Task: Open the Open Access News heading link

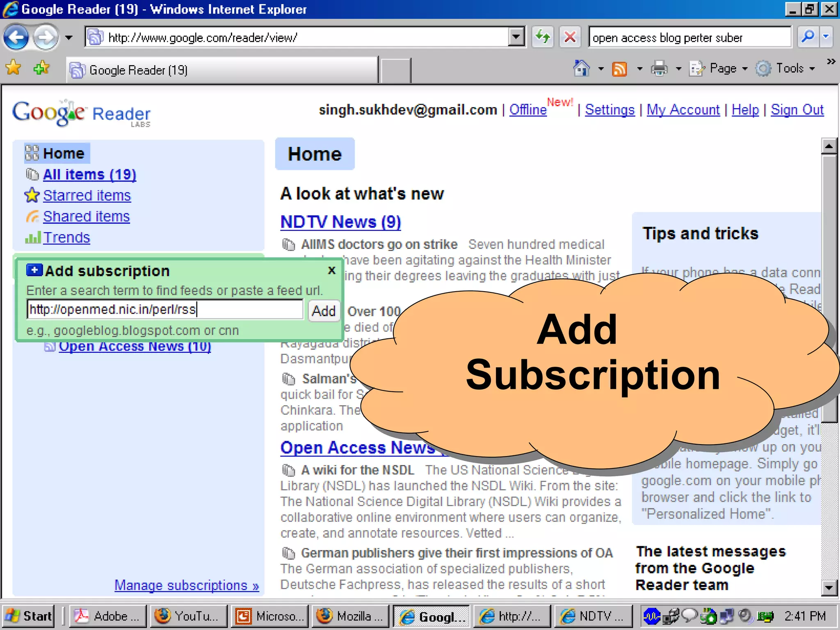Action: click(358, 447)
